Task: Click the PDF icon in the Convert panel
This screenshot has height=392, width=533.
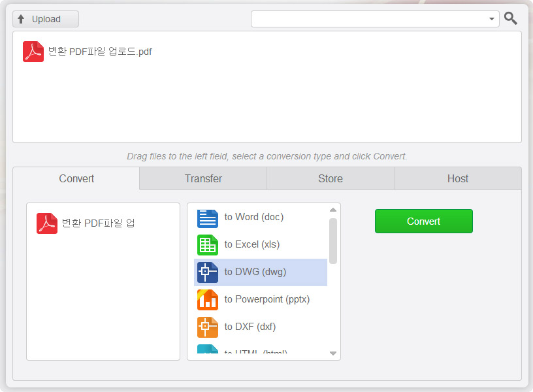Action: 47,223
